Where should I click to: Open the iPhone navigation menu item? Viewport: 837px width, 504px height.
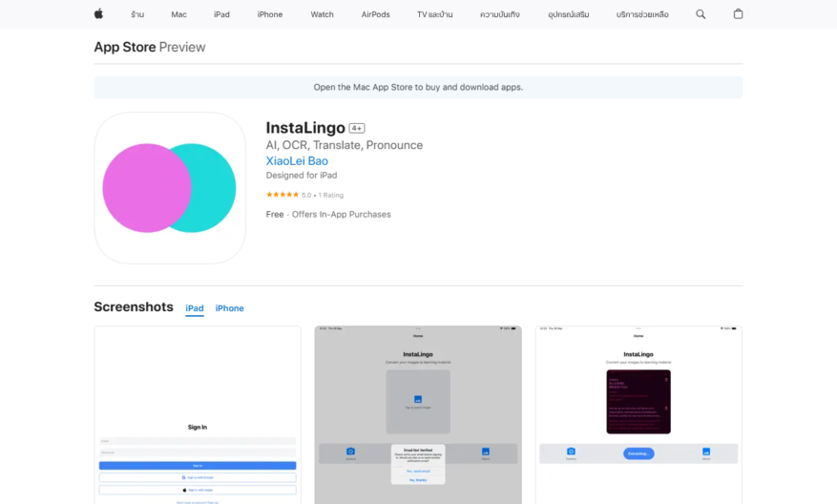pyautogui.click(x=269, y=14)
